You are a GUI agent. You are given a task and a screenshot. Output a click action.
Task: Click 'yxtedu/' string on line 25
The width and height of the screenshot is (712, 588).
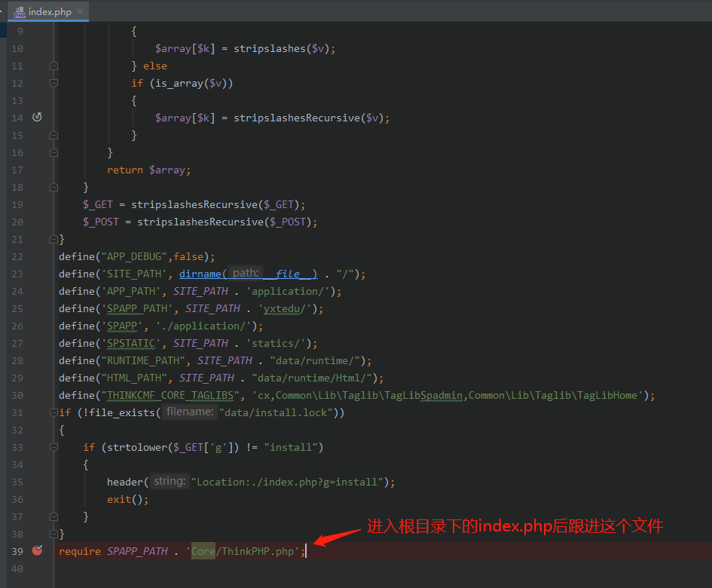coord(285,309)
